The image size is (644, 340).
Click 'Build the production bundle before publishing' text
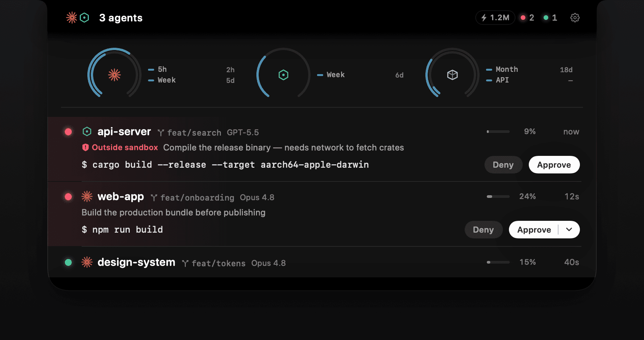pos(174,212)
